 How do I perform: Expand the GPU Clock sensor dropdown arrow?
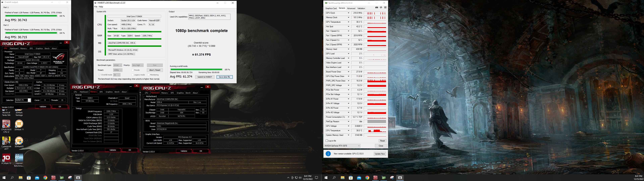pos(348,13)
